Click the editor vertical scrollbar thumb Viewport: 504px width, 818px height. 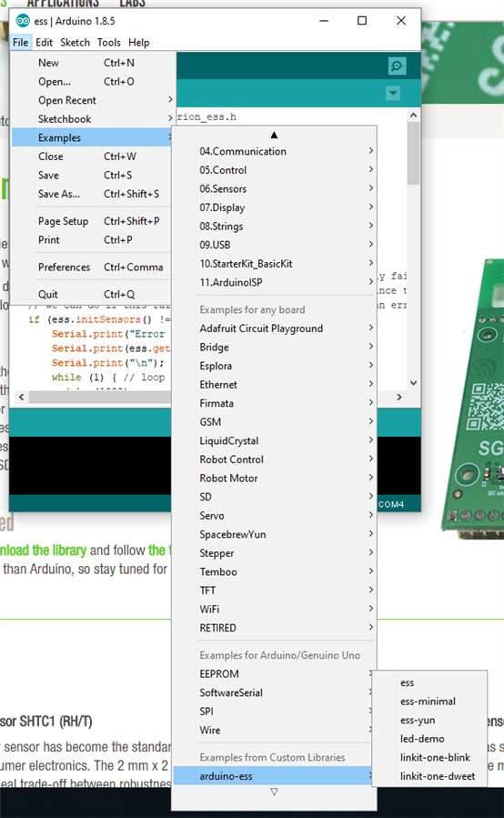coord(413,154)
